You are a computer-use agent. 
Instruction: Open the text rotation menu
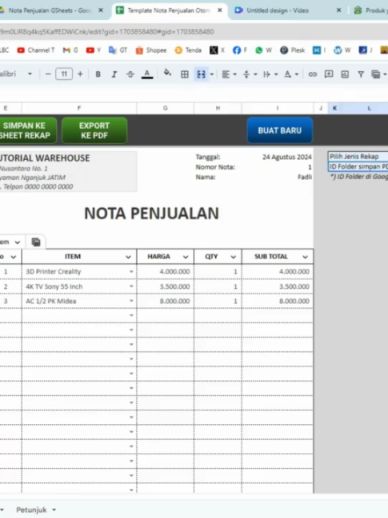pos(291,74)
